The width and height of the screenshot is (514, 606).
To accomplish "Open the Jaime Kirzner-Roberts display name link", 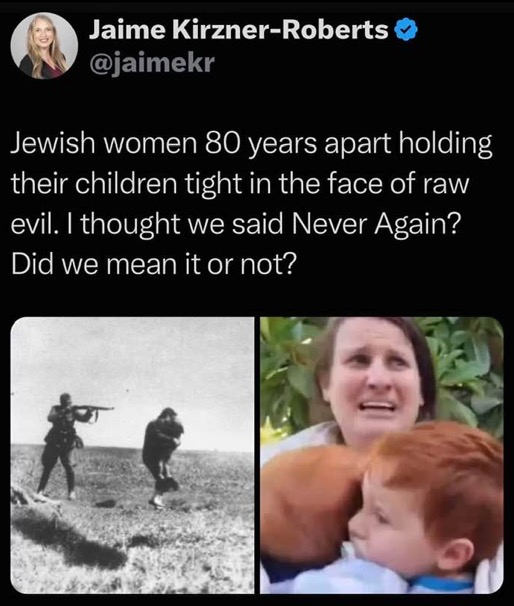I will pyautogui.click(x=238, y=30).
